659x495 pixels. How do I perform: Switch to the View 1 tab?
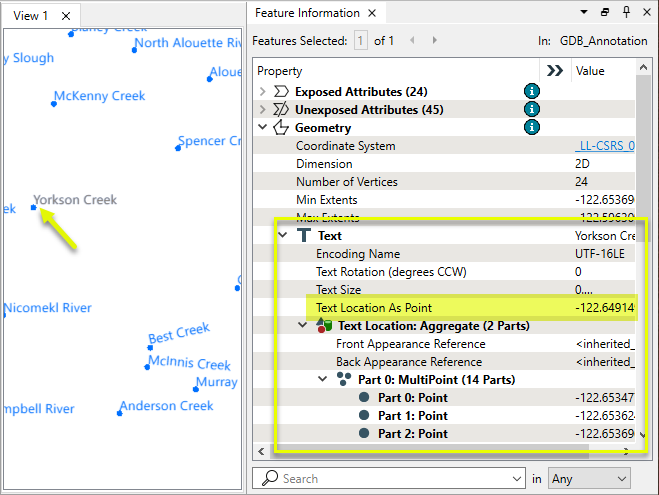click(31, 15)
